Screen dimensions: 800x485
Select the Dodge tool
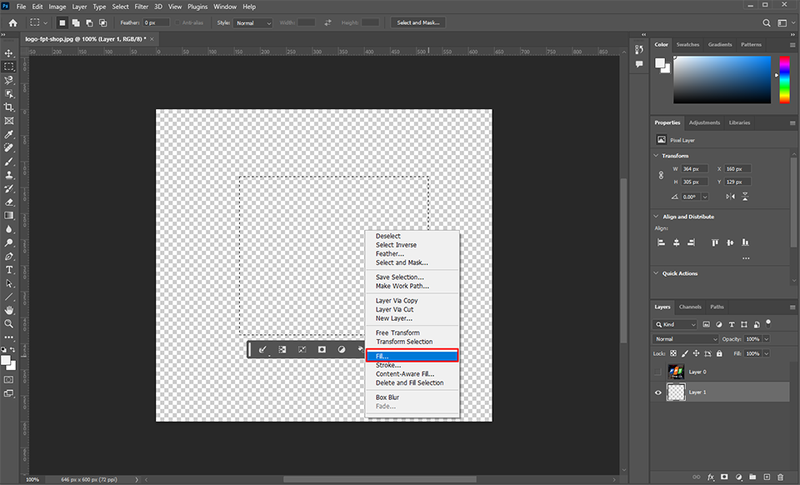pos(9,243)
